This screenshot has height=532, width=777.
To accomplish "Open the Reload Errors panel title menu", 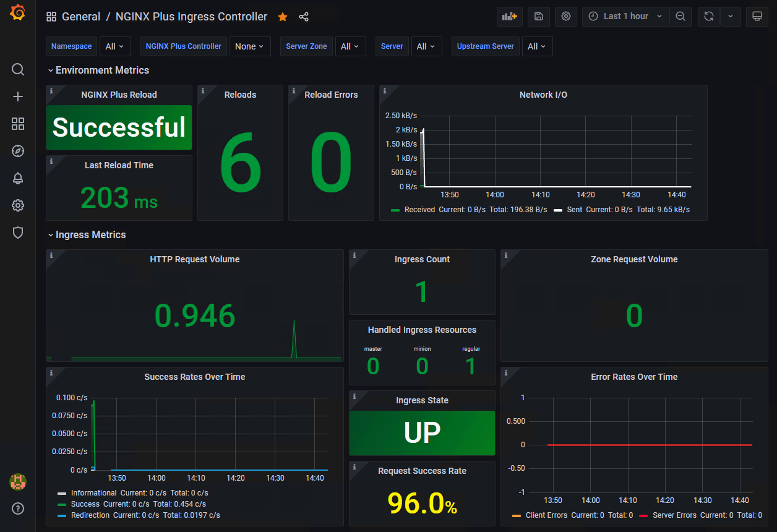I will (x=331, y=95).
